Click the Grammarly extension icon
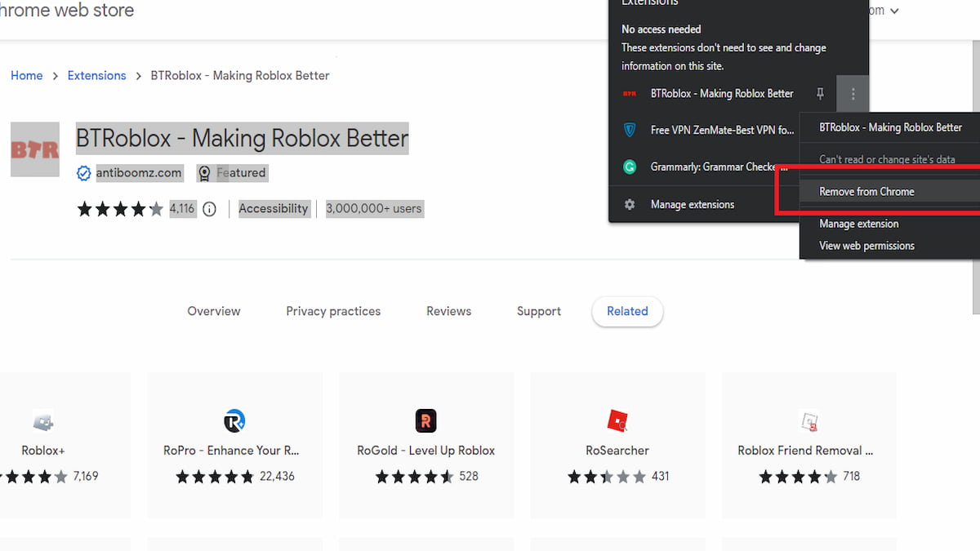 [629, 167]
